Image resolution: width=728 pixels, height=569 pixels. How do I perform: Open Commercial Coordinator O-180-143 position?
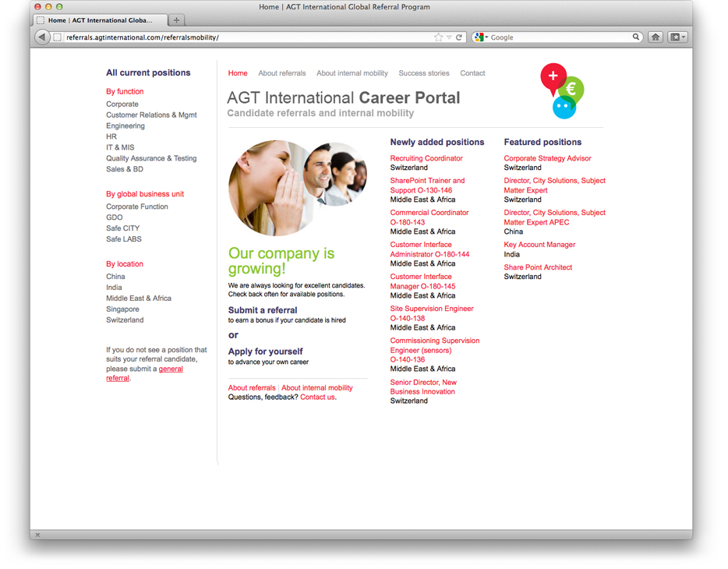click(x=429, y=217)
